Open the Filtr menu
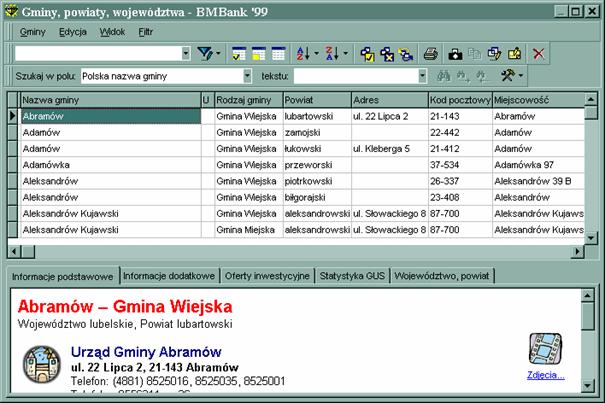The image size is (605, 403). tap(146, 32)
